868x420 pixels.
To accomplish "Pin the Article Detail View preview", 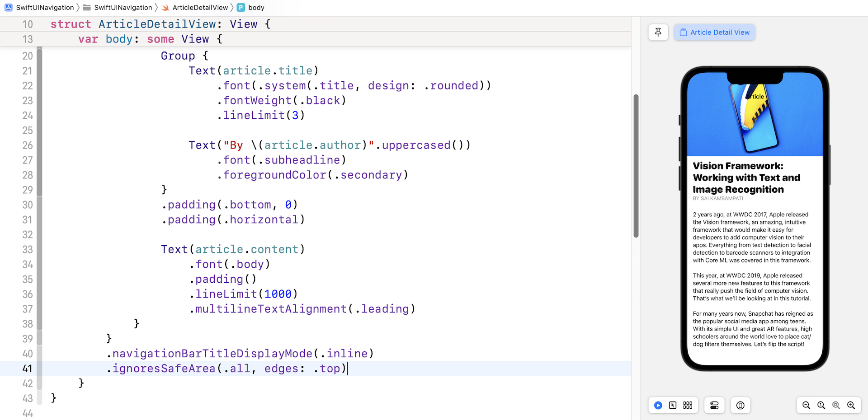I will (658, 32).
